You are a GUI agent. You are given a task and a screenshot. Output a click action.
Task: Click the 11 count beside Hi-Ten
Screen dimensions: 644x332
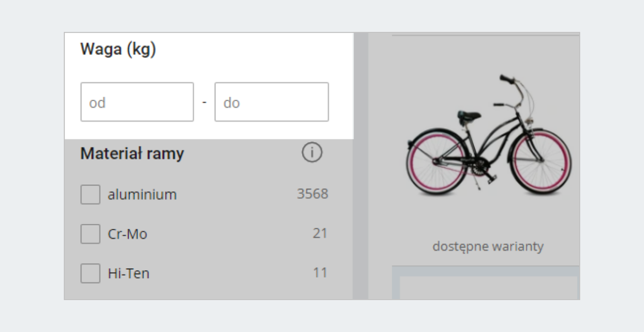click(320, 273)
